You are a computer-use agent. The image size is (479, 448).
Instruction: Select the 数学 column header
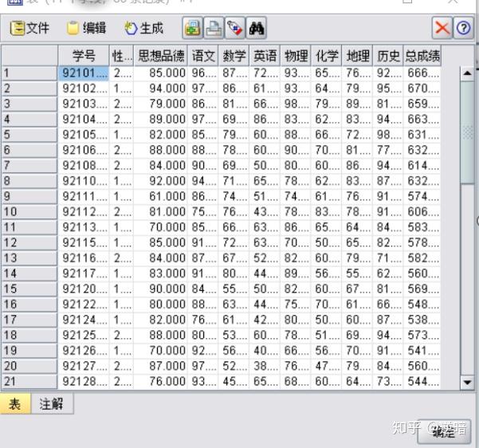click(x=234, y=56)
